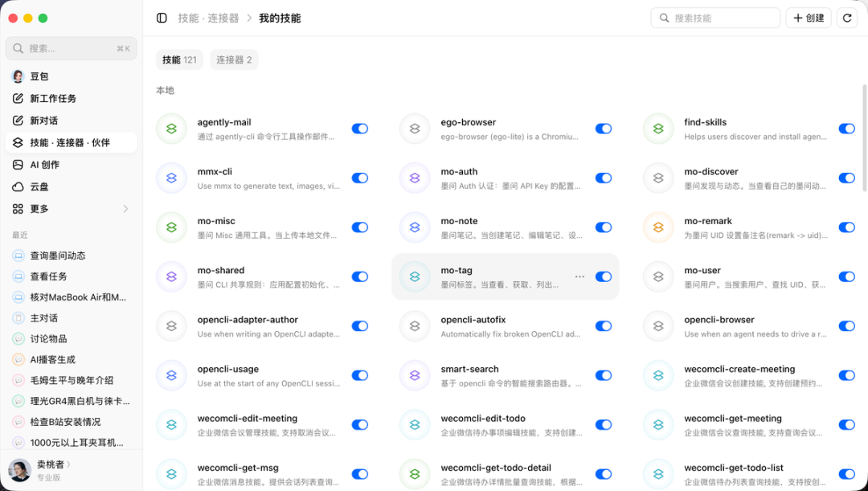Screen dimensions: 868x491
Task: Turn off the ego-browser toggle
Action: [x=604, y=129]
